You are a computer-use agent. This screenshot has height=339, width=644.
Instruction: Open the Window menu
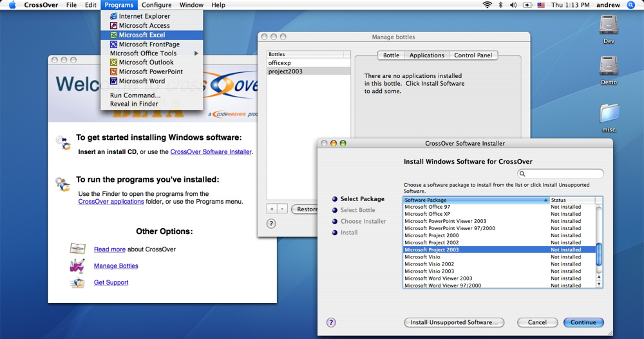pyautogui.click(x=191, y=5)
